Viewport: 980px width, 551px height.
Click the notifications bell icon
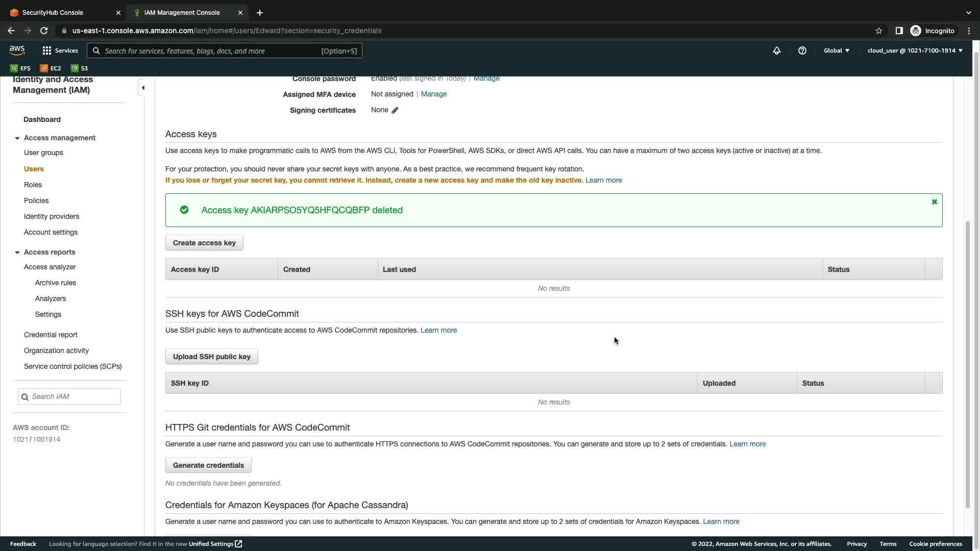click(776, 51)
